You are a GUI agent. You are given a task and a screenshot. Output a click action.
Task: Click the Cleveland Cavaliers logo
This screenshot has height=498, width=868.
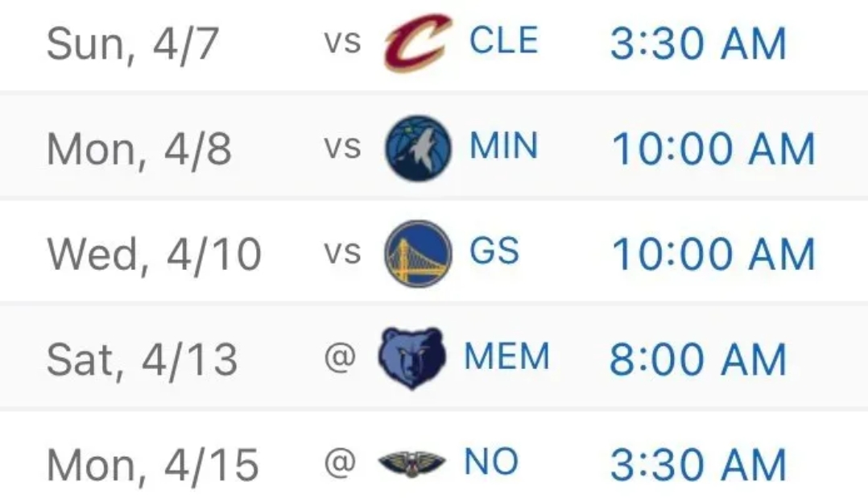click(418, 43)
